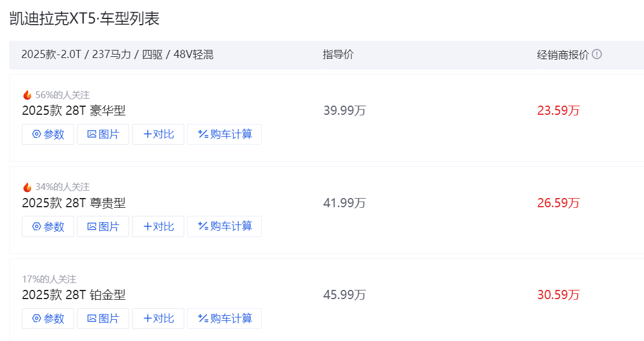Image resolution: width=644 pixels, height=341 pixels.
Task: Open 参数 for 28T 豪华型
Action: 48,134
